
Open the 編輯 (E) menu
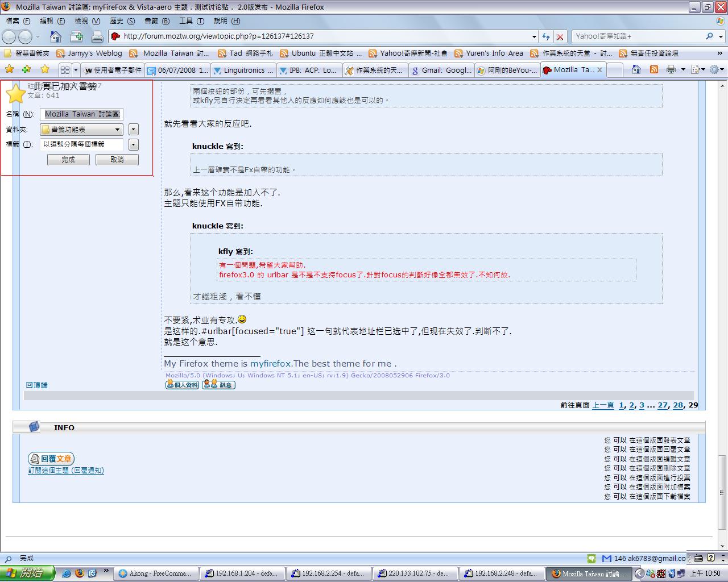pos(52,21)
